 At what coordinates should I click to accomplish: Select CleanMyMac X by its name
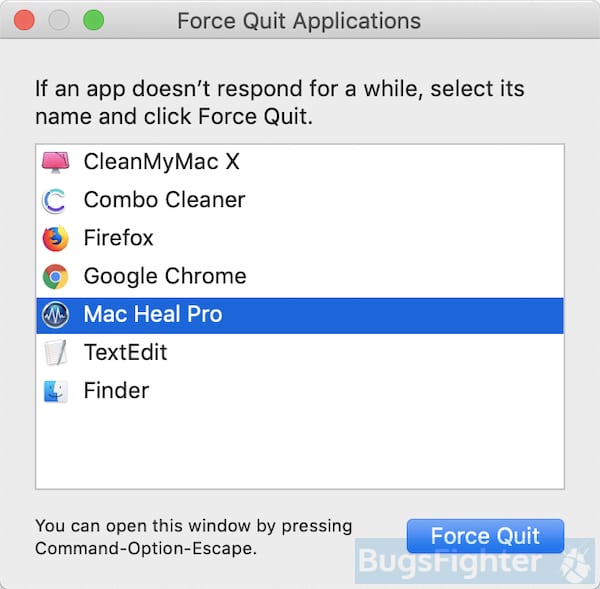(161, 162)
